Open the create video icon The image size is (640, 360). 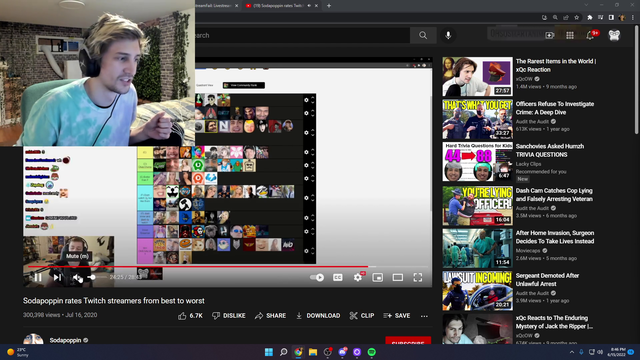click(x=550, y=36)
